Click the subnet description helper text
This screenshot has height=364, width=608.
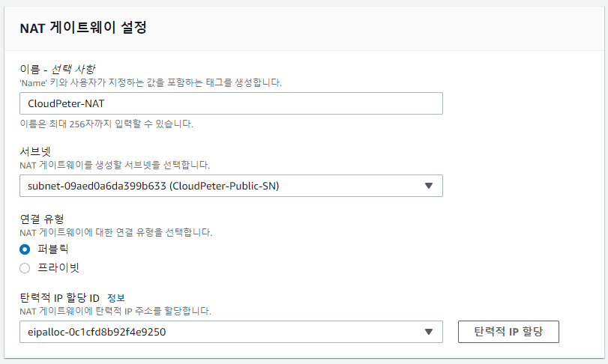pyautogui.click(x=115, y=164)
